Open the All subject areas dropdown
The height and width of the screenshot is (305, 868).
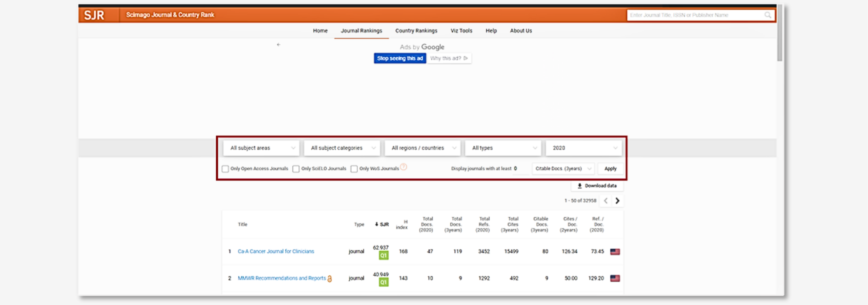[261, 148]
